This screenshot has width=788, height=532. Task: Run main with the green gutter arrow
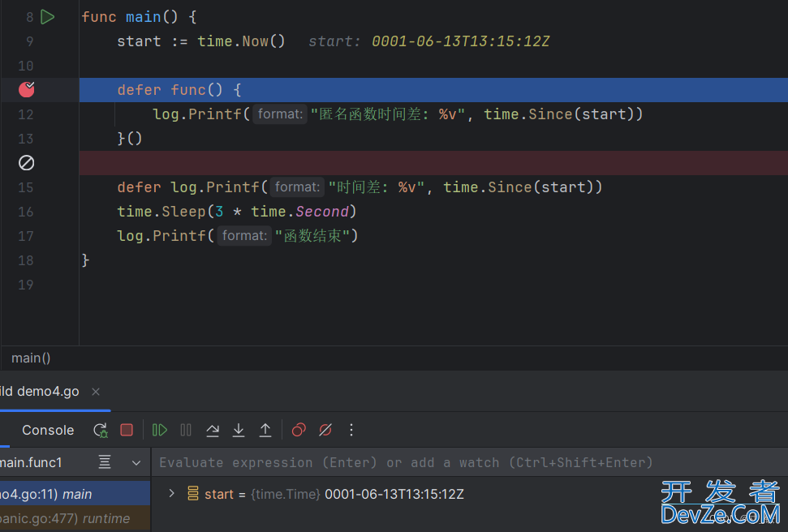click(47, 17)
